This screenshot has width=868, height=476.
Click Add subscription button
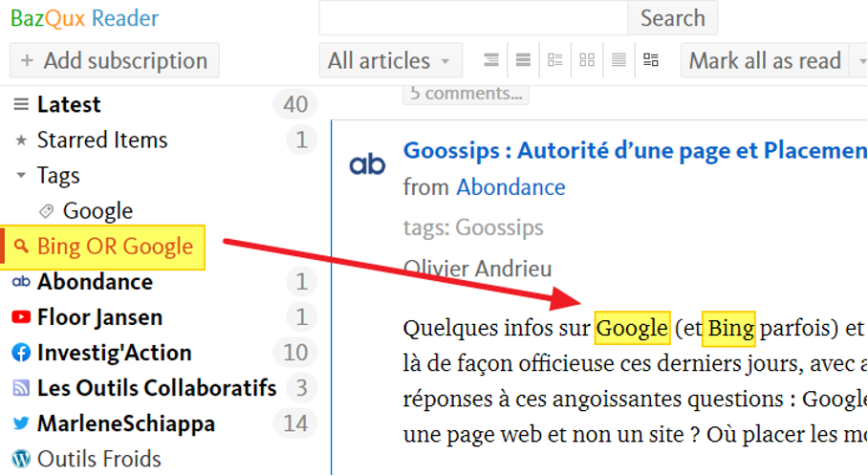pos(115,60)
